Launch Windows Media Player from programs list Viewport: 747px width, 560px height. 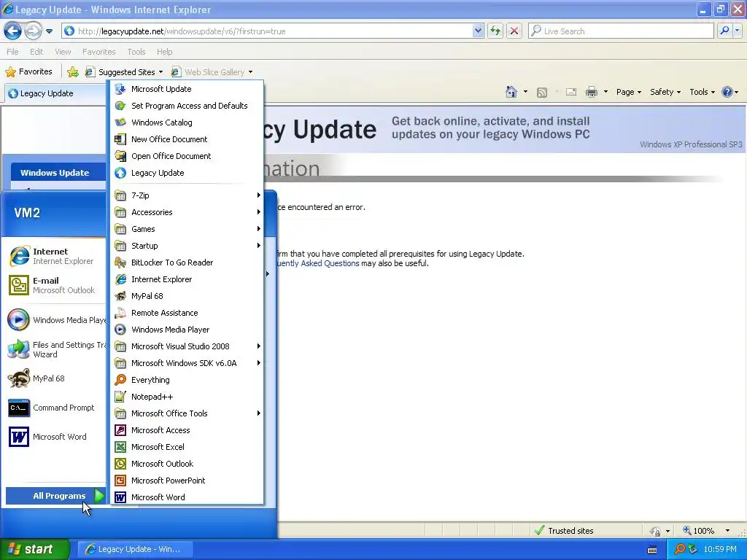[x=187, y=330]
